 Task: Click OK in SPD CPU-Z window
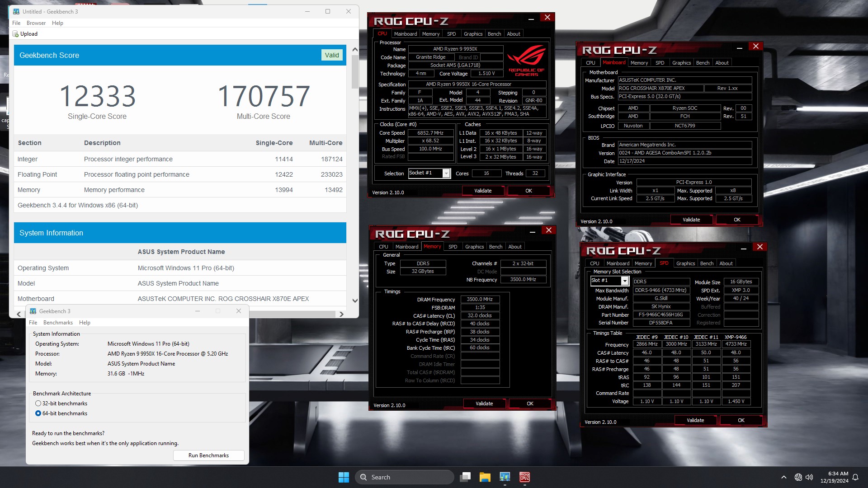[741, 420]
